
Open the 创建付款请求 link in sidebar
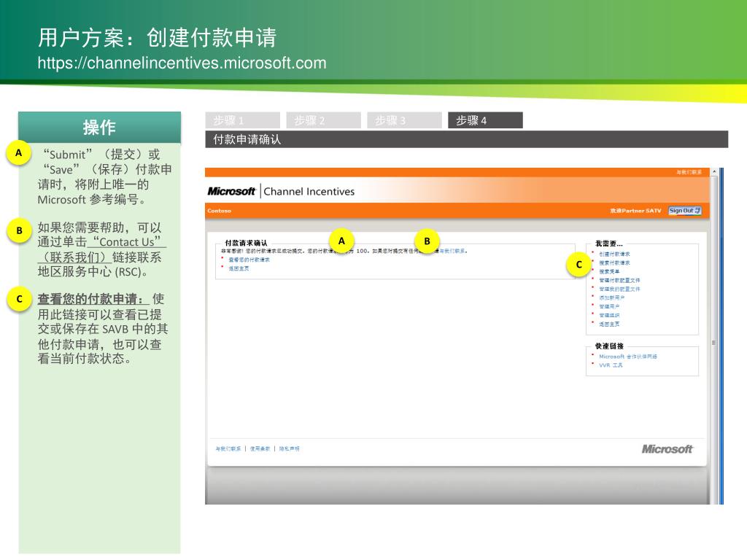pos(614,254)
